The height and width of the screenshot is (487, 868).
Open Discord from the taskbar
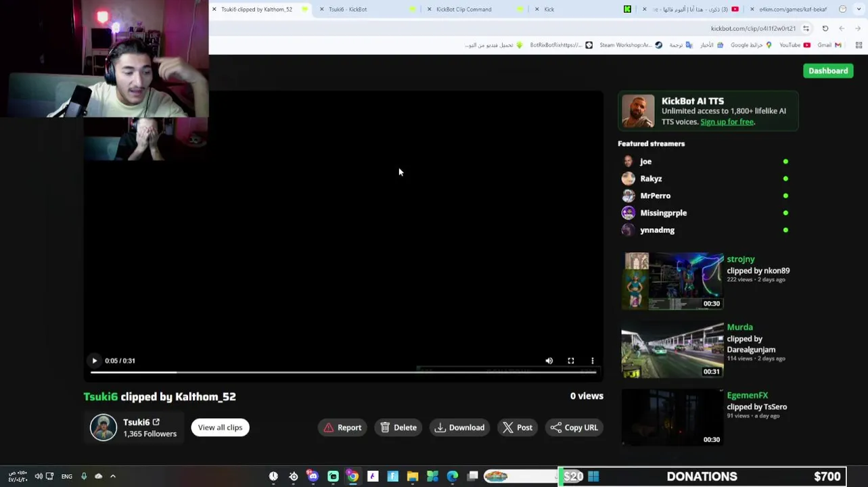click(313, 476)
